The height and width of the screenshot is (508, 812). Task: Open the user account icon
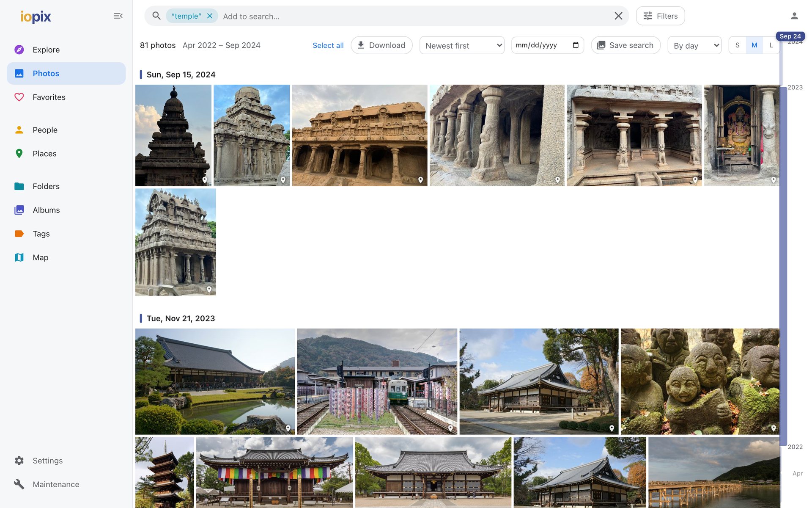[x=794, y=16]
